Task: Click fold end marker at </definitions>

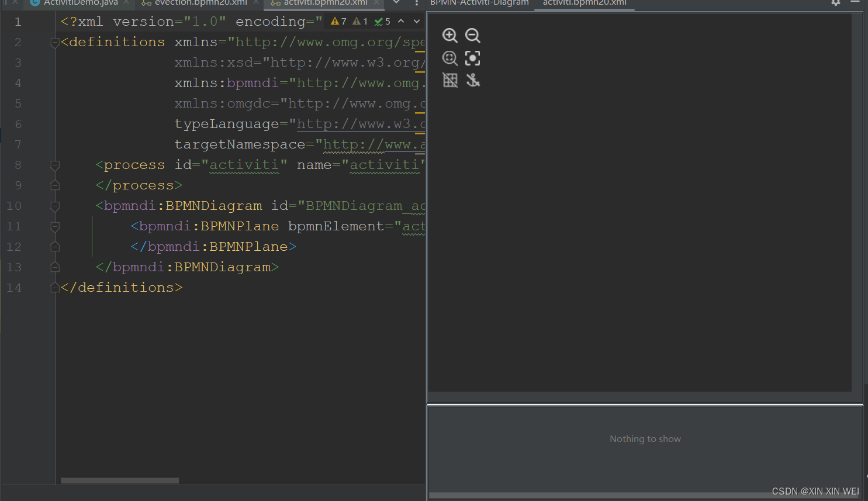Action: tap(55, 288)
